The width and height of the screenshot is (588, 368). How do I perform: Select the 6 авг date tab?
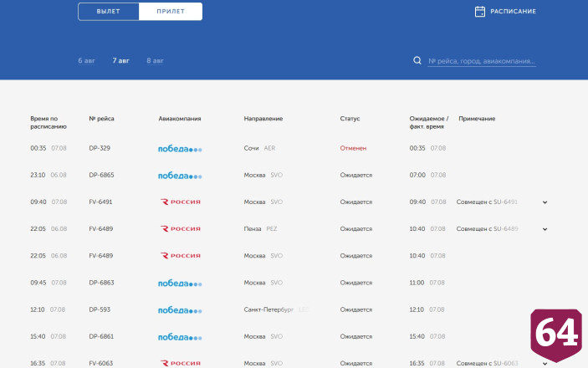pyautogui.click(x=87, y=60)
